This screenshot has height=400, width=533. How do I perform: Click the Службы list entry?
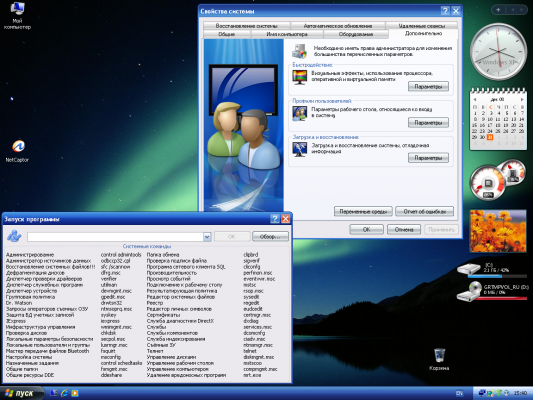point(156,327)
